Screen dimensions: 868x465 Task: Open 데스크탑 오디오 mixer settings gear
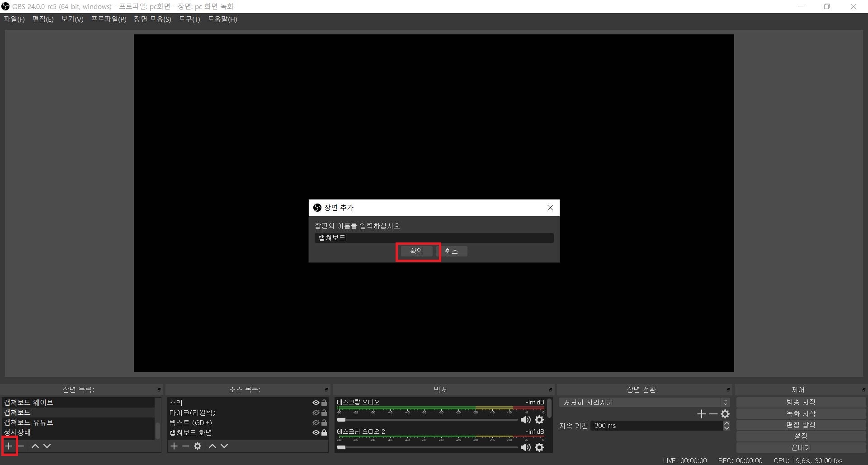coord(539,420)
